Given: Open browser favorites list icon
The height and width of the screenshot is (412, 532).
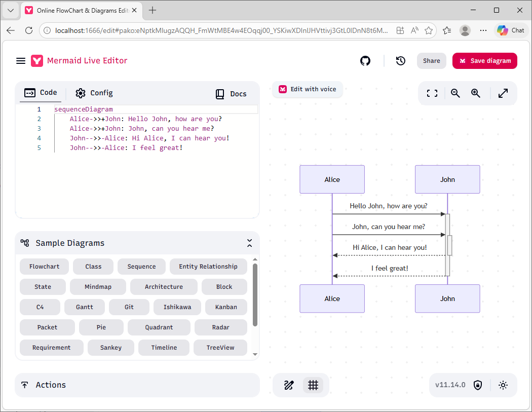Looking at the screenshot, I should pyautogui.click(x=447, y=30).
